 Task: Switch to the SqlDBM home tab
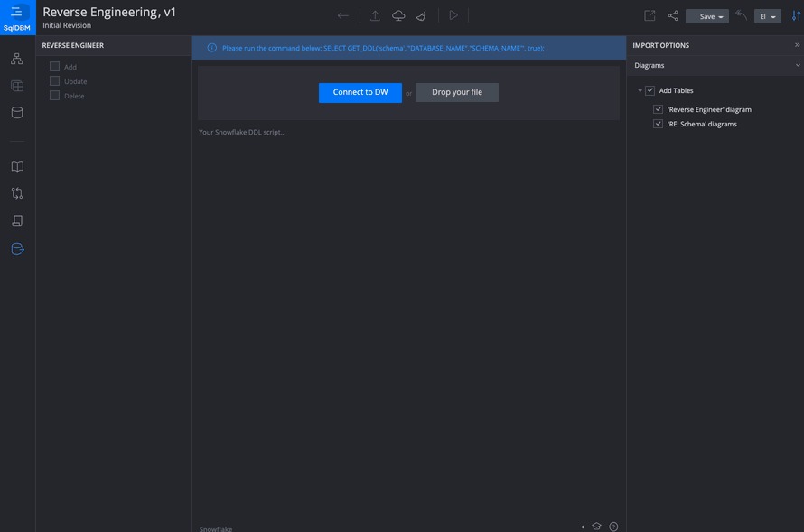[17, 15]
